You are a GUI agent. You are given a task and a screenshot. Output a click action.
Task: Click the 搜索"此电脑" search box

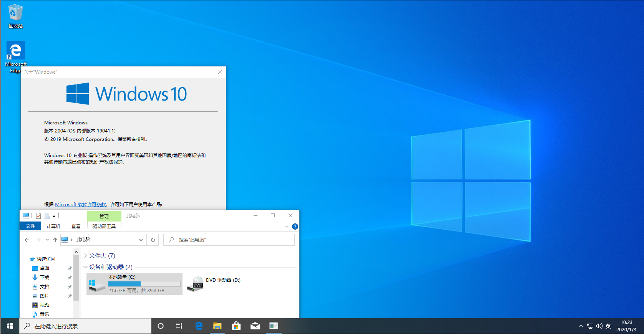tap(229, 240)
